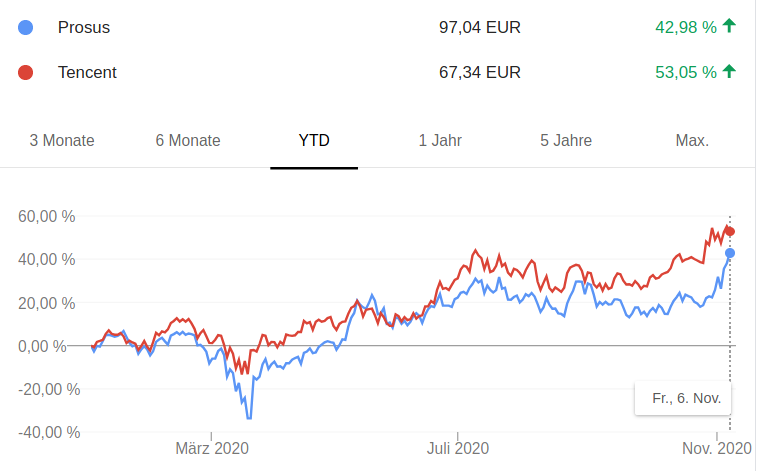Select the YTD time range tab

314,140
